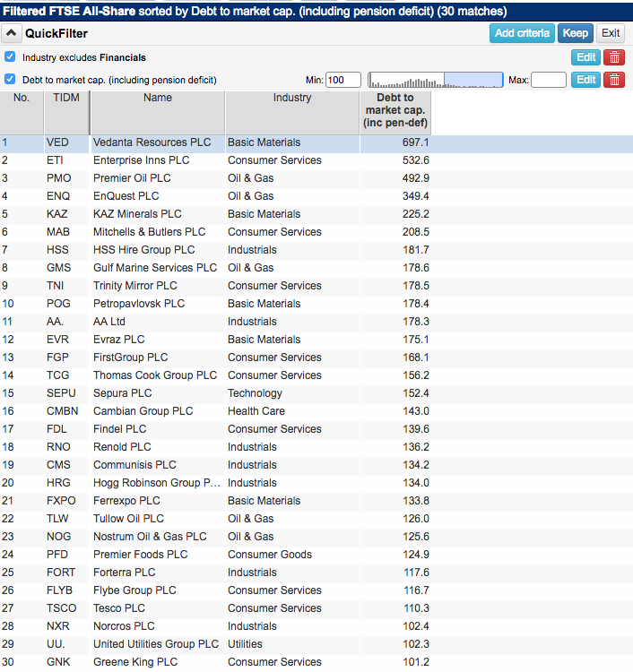Select Nostrum Oil & Gas PLC row
The height and width of the screenshot is (672, 633).
point(316,537)
